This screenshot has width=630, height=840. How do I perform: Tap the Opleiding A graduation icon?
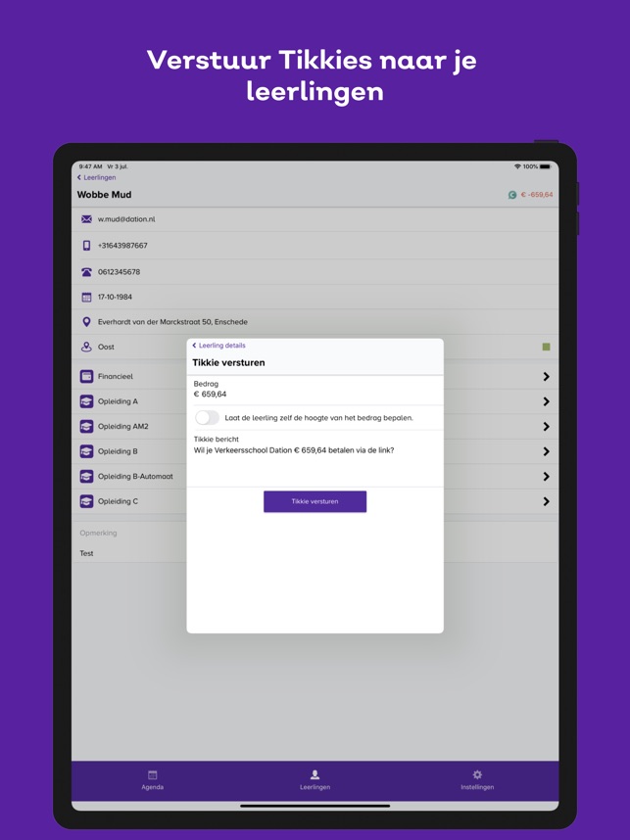pos(86,401)
